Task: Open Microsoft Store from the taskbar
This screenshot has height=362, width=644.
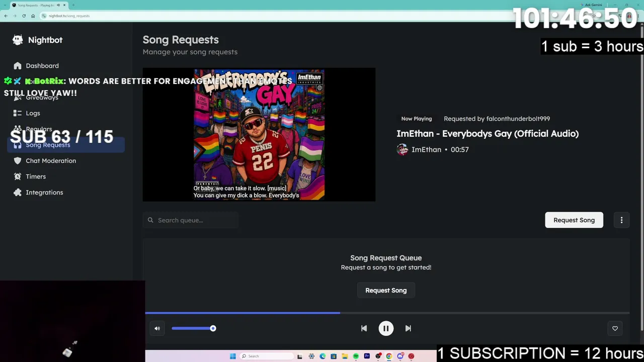Action: point(334,356)
